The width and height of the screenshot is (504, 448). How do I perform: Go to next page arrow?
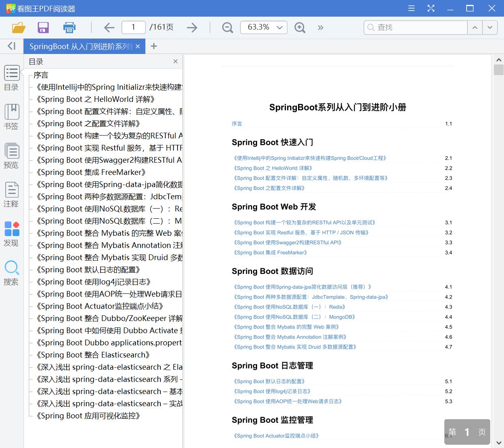[x=192, y=27]
